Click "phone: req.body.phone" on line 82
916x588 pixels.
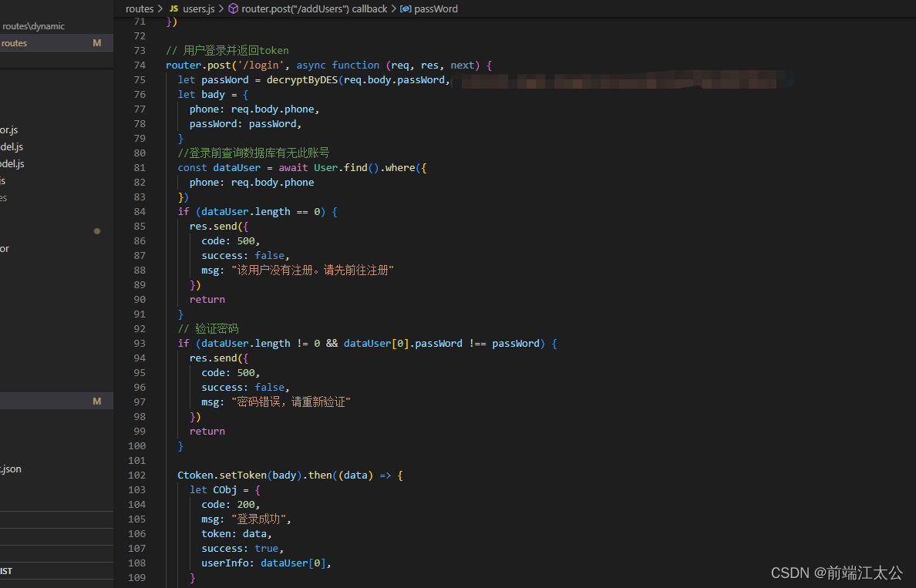pyautogui.click(x=252, y=182)
